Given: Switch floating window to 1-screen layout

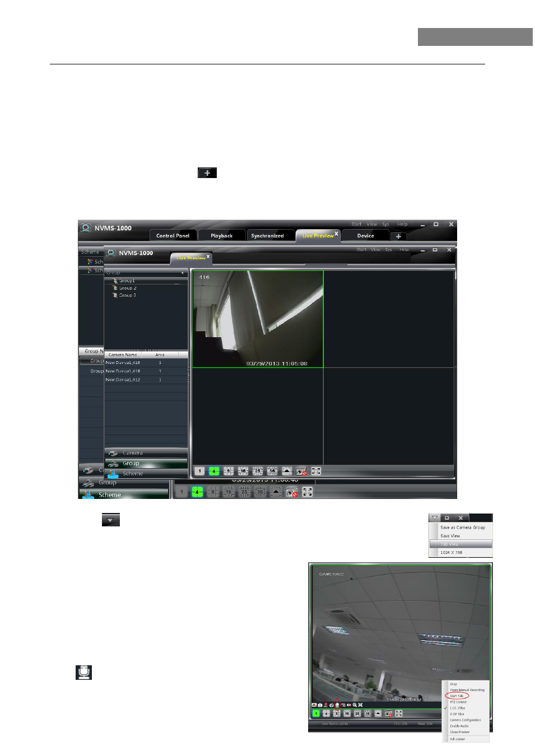Looking at the screenshot, I should pos(199,472).
